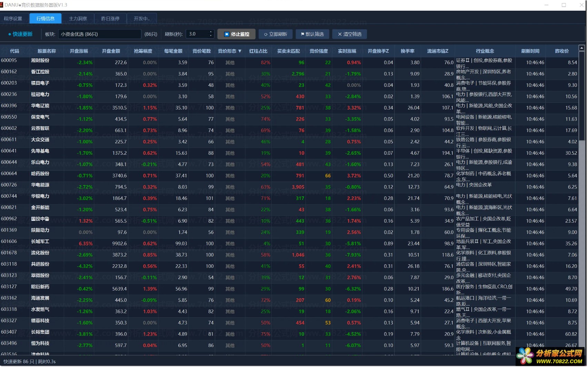Click the stop icon on 停止监控
This screenshot has width=588, height=367.
point(227,34)
